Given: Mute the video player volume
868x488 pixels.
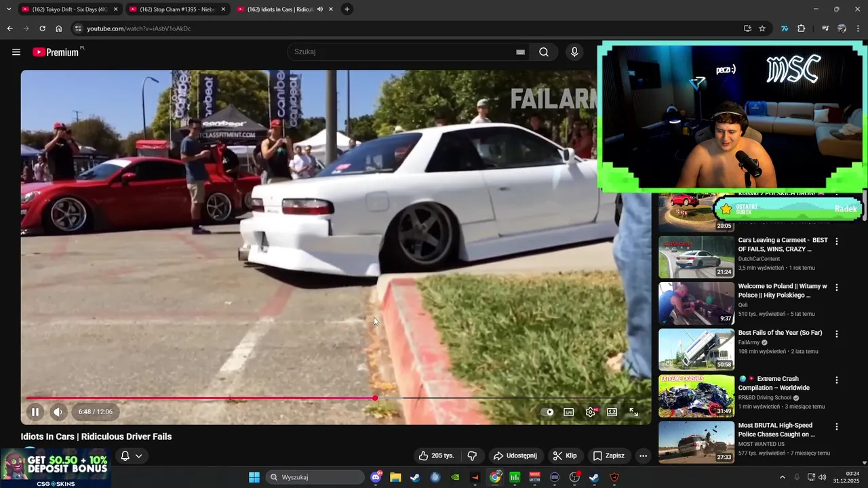Looking at the screenshot, I should tap(58, 411).
